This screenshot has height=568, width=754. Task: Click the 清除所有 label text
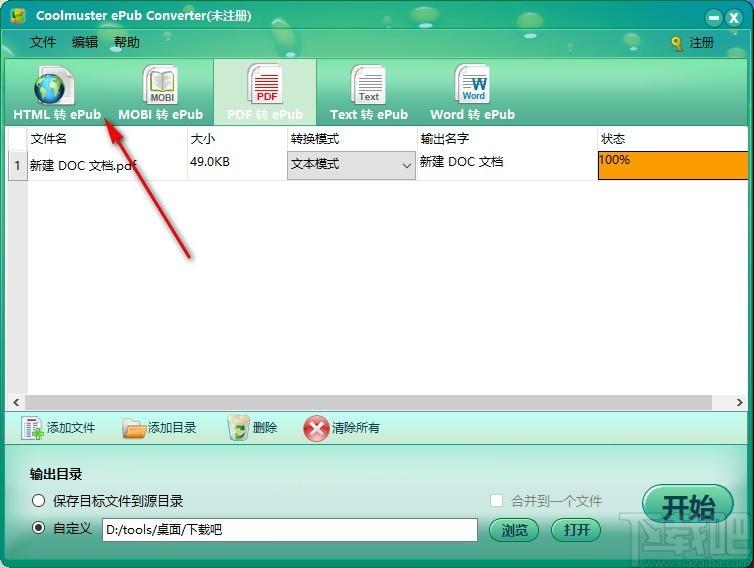click(356, 428)
